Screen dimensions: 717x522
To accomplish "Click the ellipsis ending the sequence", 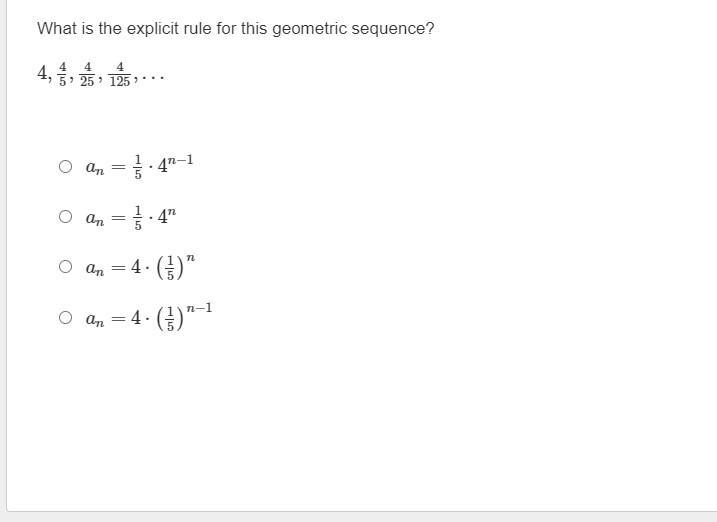I will coord(152,77).
